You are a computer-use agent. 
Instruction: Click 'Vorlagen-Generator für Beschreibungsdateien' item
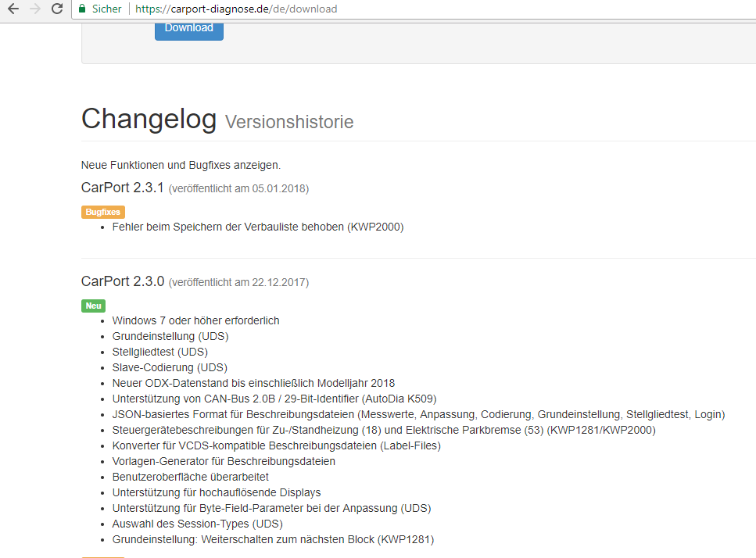click(x=224, y=461)
